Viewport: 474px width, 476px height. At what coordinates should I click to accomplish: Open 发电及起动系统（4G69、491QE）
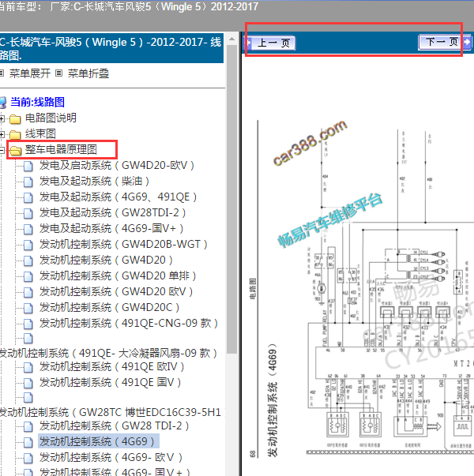coord(118,197)
